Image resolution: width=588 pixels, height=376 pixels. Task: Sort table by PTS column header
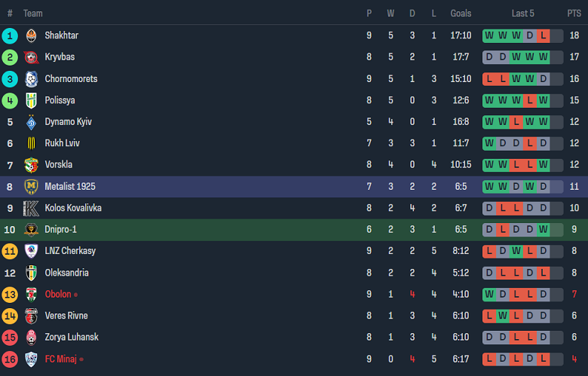(x=574, y=14)
